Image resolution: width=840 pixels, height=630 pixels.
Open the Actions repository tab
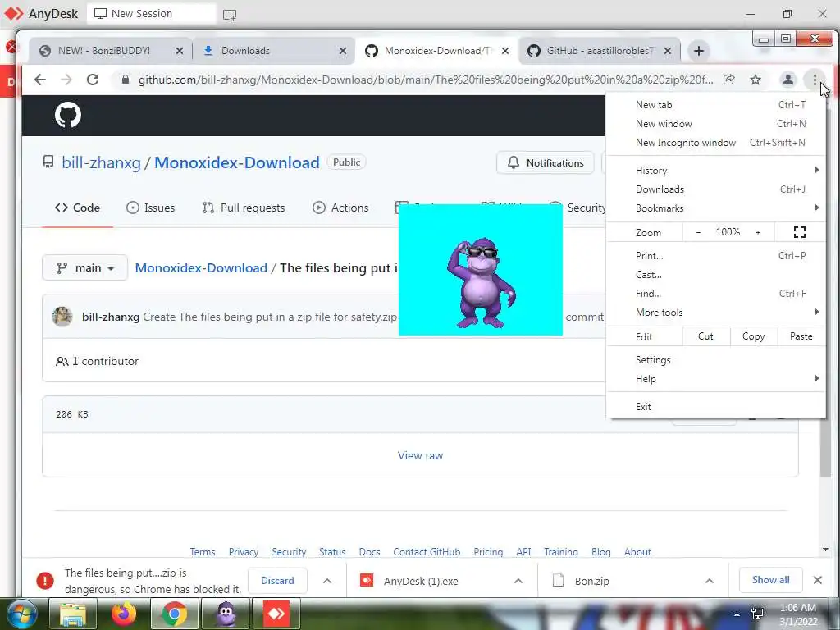340,208
